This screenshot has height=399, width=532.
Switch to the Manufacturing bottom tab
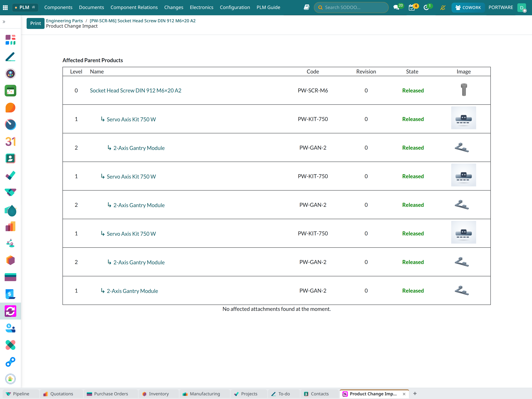[201, 394]
